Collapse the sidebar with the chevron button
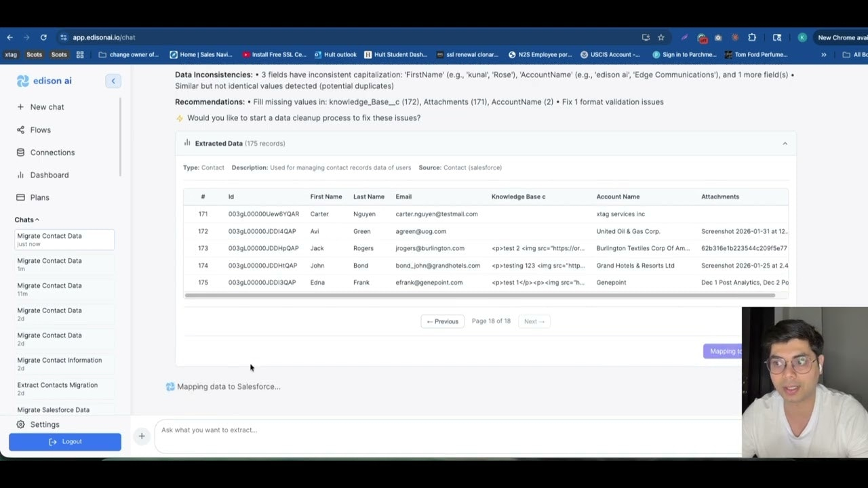 113,81
